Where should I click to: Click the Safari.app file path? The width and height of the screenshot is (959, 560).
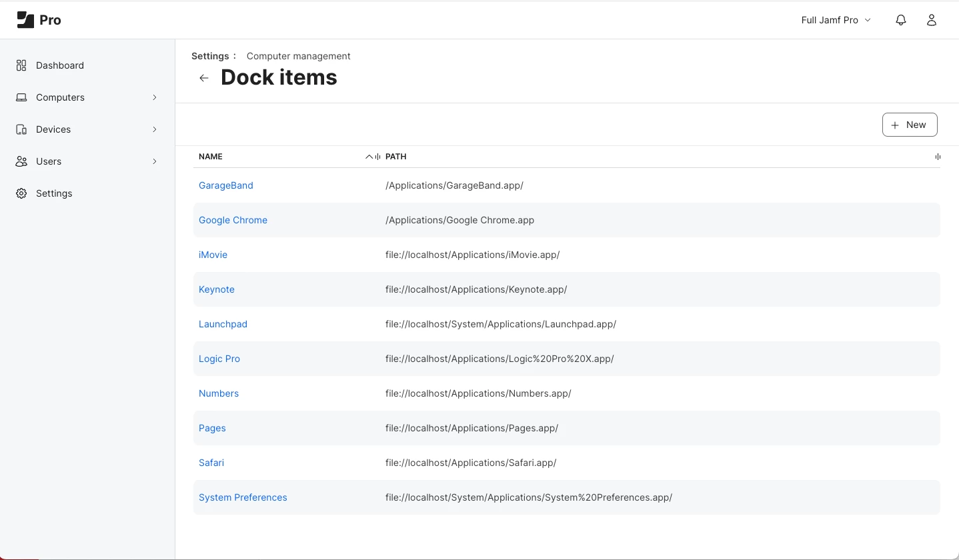(x=471, y=463)
